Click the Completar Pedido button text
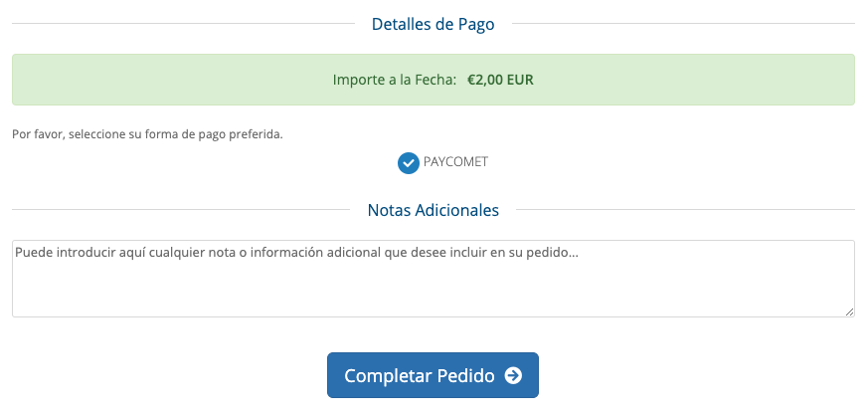Screen dimensions: 868x415 [x=419, y=375]
